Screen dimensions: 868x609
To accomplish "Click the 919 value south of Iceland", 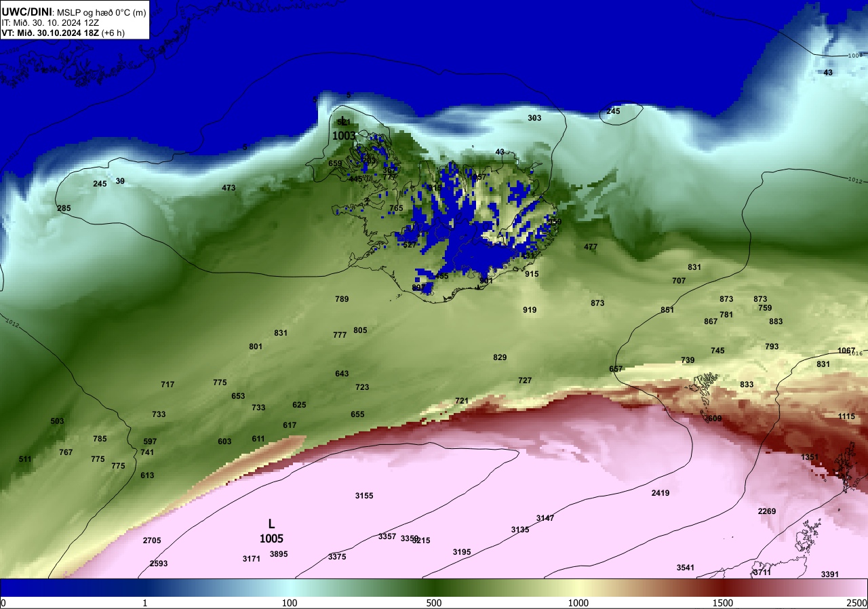I will pyautogui.click(x=530, y=310).
